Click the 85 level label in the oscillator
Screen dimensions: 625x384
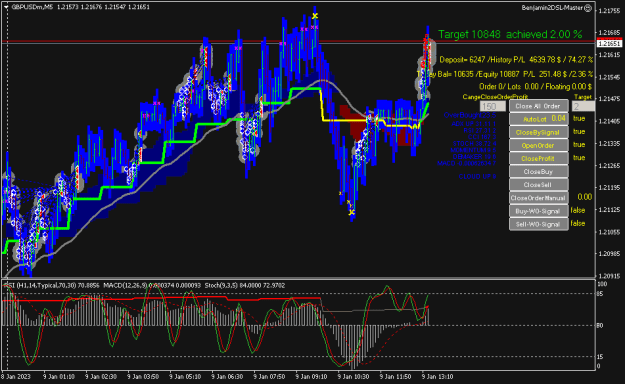[600, 294]
